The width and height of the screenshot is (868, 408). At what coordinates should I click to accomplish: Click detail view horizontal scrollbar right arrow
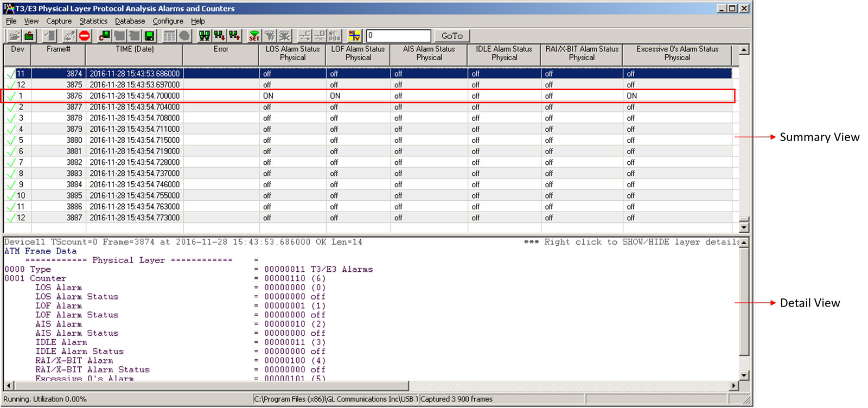click(x=734, y=386)
